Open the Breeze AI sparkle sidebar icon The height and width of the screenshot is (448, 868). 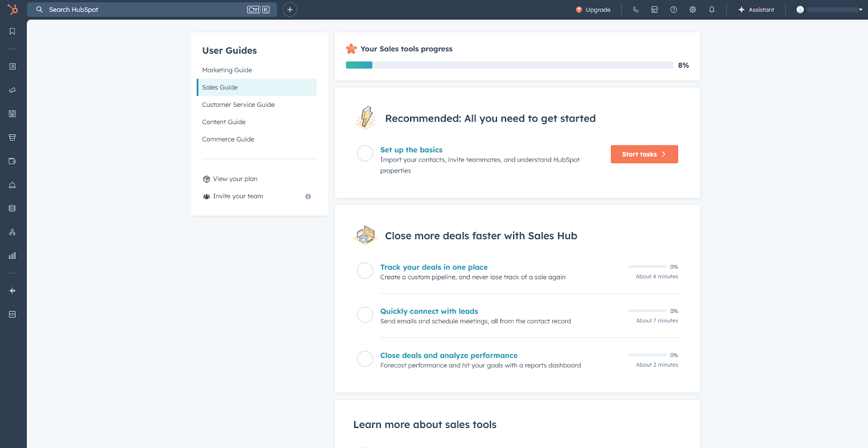(x=12, y=291)
